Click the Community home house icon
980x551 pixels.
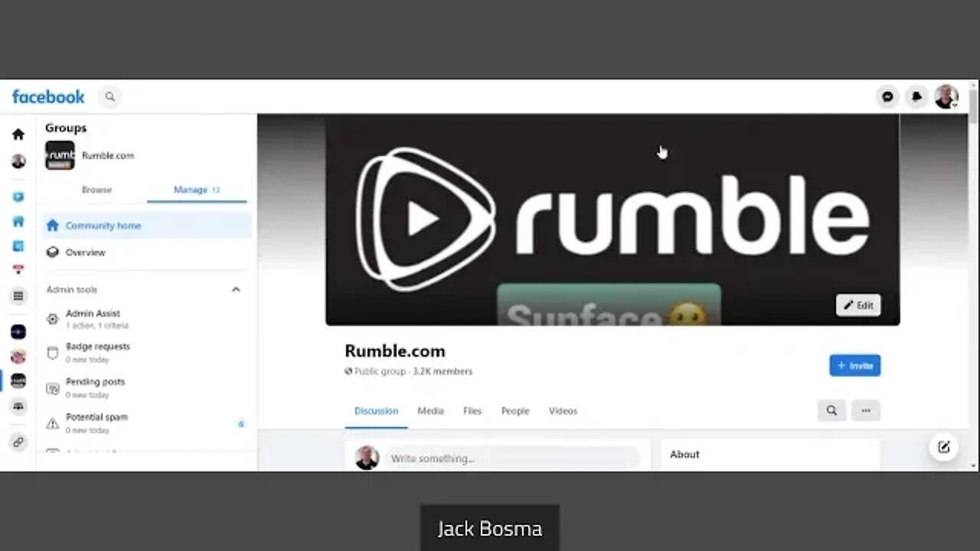pos(52,226)
